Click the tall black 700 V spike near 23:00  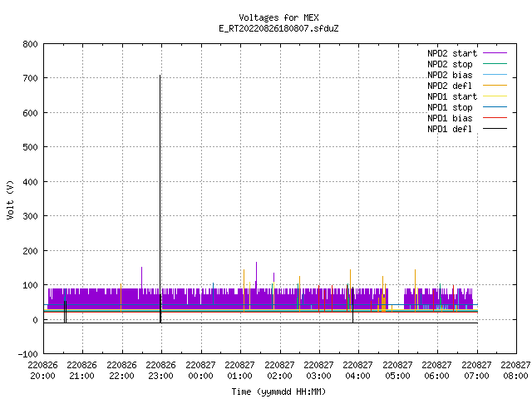pos(160,197)
